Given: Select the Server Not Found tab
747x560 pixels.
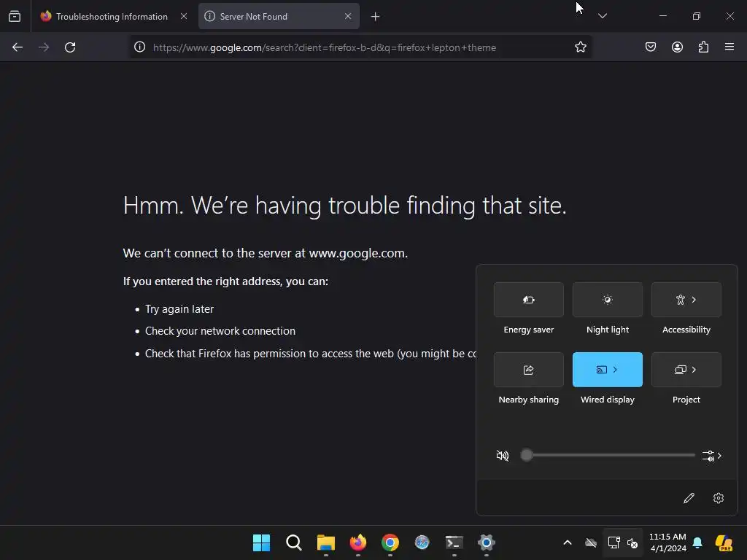Looking at the screenshot, I should (x=279, y=16).
